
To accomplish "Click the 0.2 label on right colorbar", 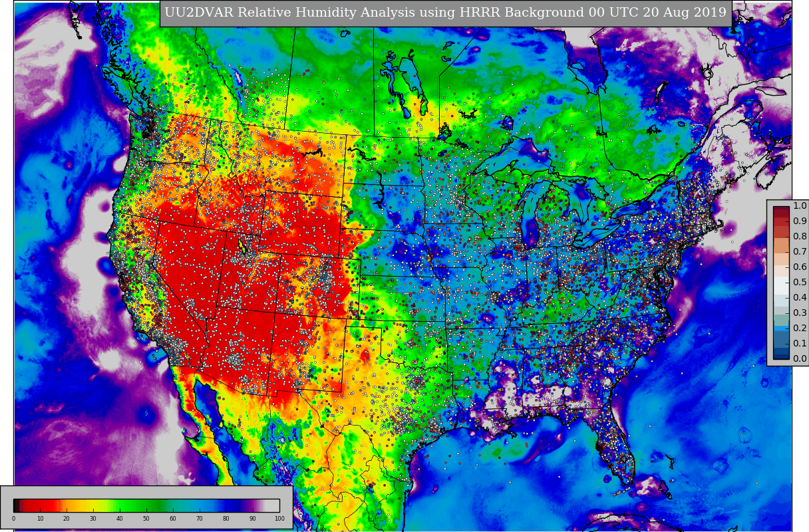I will (x=800, y=329).
